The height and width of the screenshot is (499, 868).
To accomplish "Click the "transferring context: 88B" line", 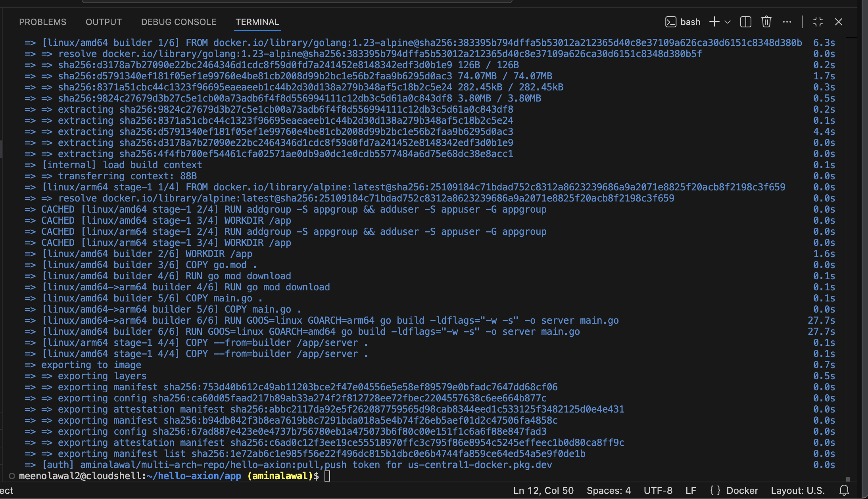I will (111, 176).
